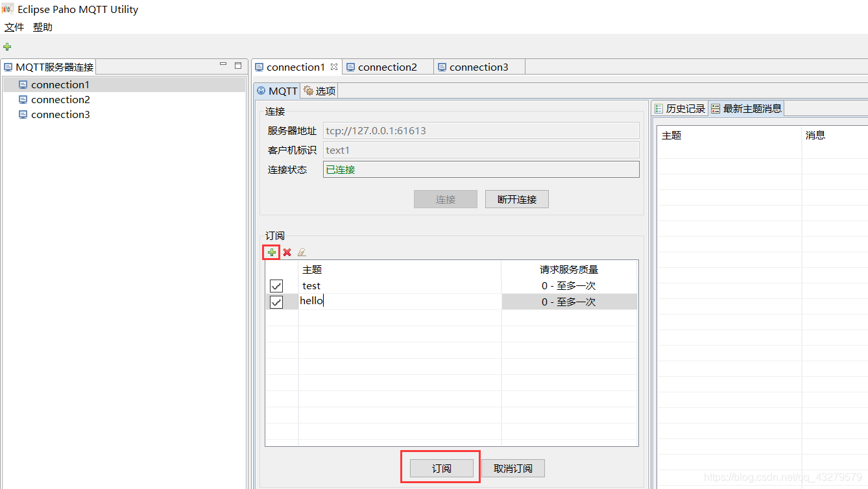This screenshot has height=489, width=868.
Task: Open the 帮助 menu
Action: pos(43,27)
